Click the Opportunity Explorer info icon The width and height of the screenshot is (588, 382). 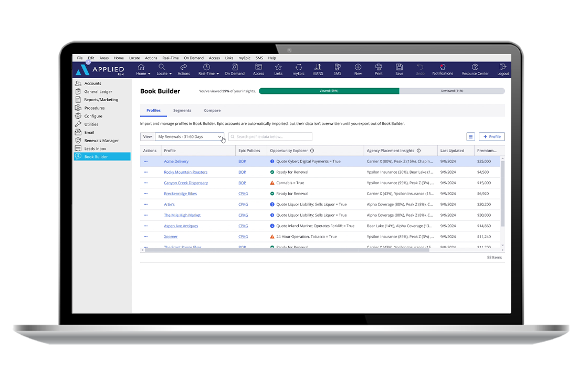(x=312, y=151)
